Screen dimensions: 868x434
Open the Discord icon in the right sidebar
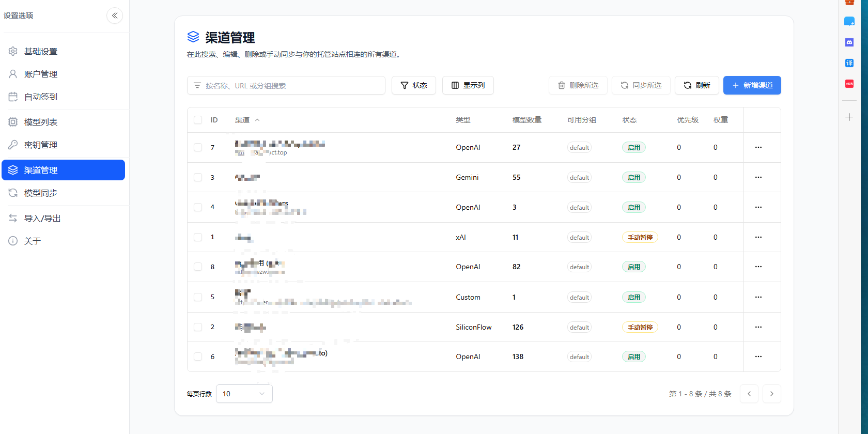click(x=849, y=42)
